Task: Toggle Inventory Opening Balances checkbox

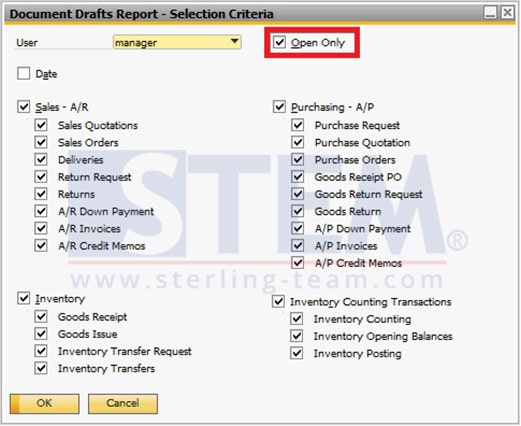Action: pos(297,336)
